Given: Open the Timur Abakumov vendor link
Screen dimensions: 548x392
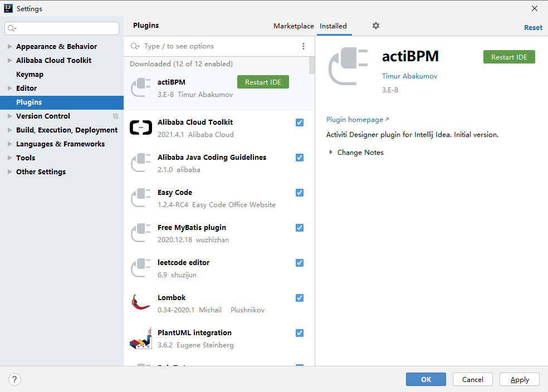Looking at the screenshot, I should [x=409, y=76].
